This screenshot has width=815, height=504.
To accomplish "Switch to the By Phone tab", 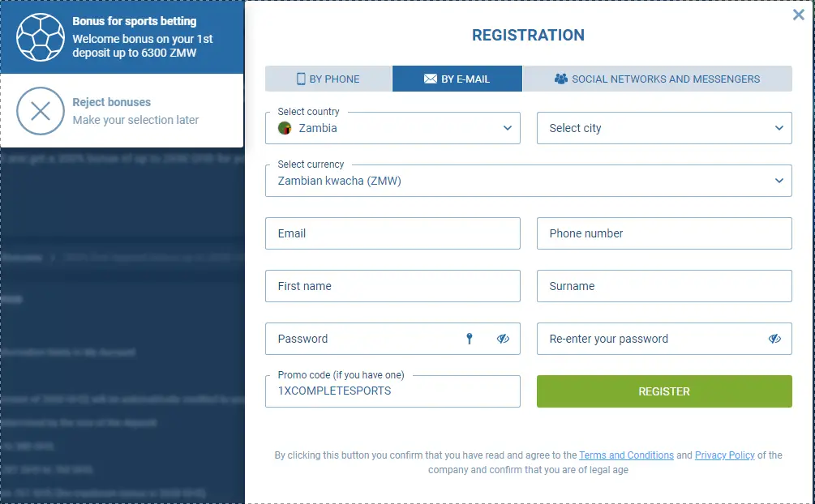I will pyautogui.click(x=328, y=79).
